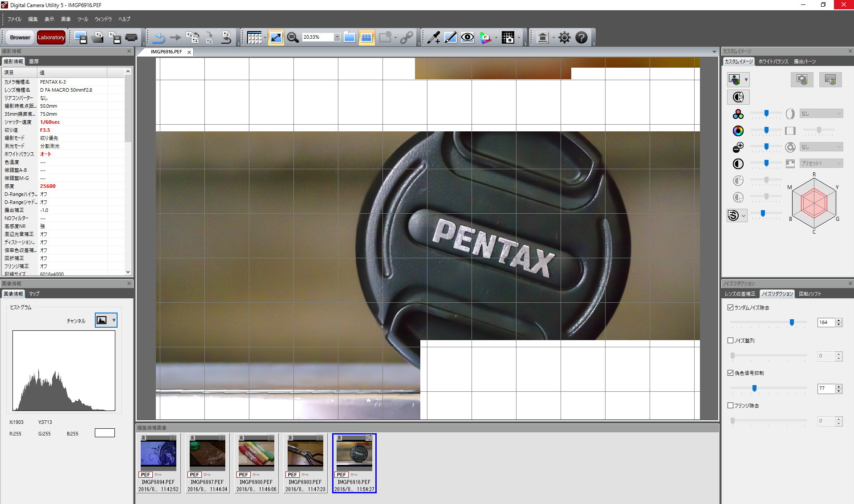Click the dot-pattern camera icon
Viewport: 854px width, 504px height.
[x=508, y=38]
